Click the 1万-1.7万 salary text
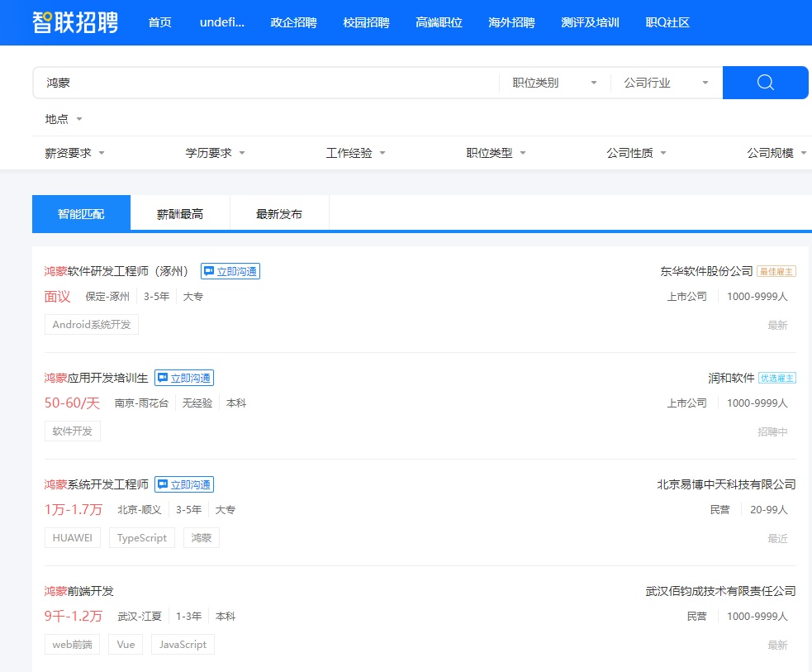 [74, 510]
